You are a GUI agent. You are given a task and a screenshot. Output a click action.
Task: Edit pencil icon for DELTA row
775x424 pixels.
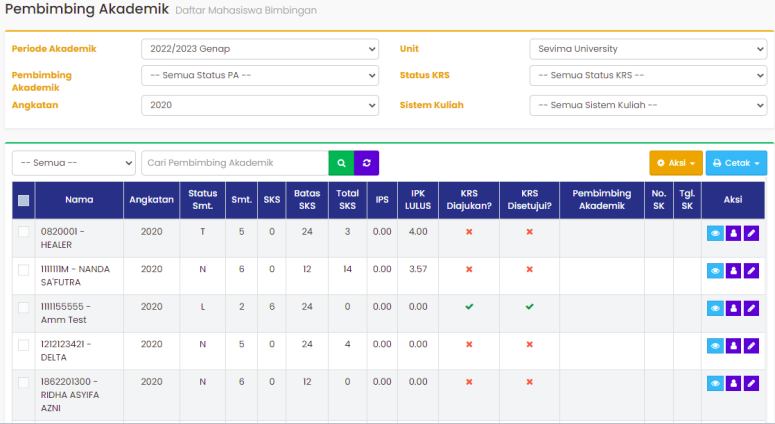coord(751,346)
